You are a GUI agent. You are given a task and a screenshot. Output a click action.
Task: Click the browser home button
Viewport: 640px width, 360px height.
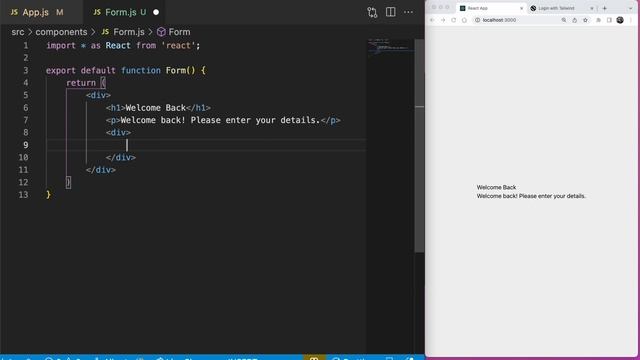point(464,20)
